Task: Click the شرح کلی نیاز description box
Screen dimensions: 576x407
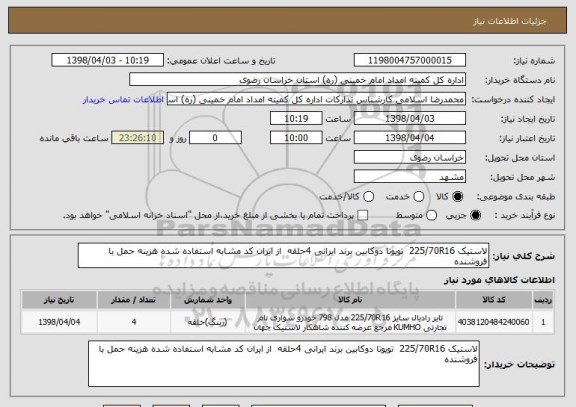Action: point(283,256)
